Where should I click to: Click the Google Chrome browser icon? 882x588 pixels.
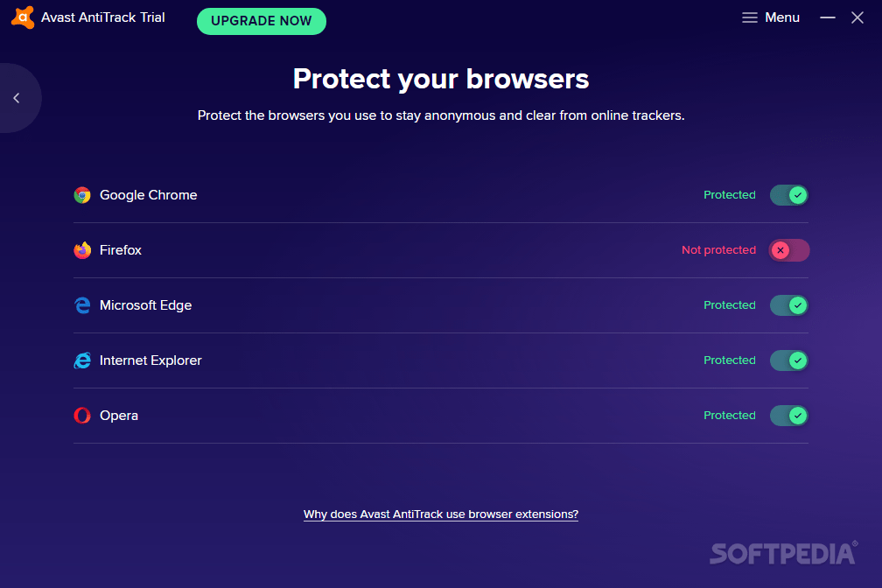(x=82, y=195)
